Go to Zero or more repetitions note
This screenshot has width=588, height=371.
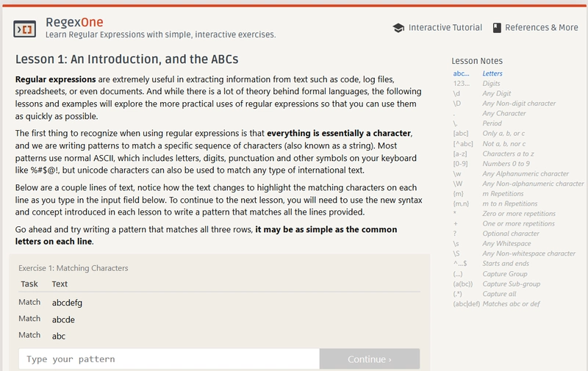click(x=519, y=214)
